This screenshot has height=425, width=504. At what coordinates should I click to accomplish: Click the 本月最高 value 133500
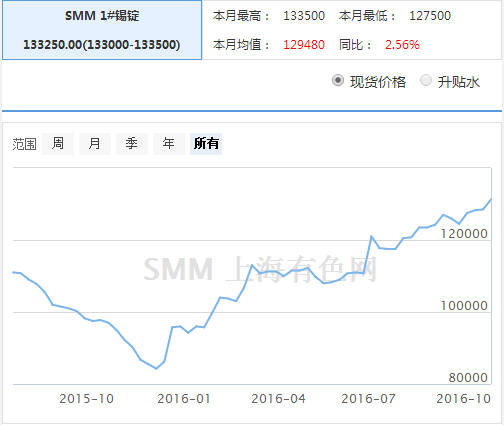pos(304,16)
